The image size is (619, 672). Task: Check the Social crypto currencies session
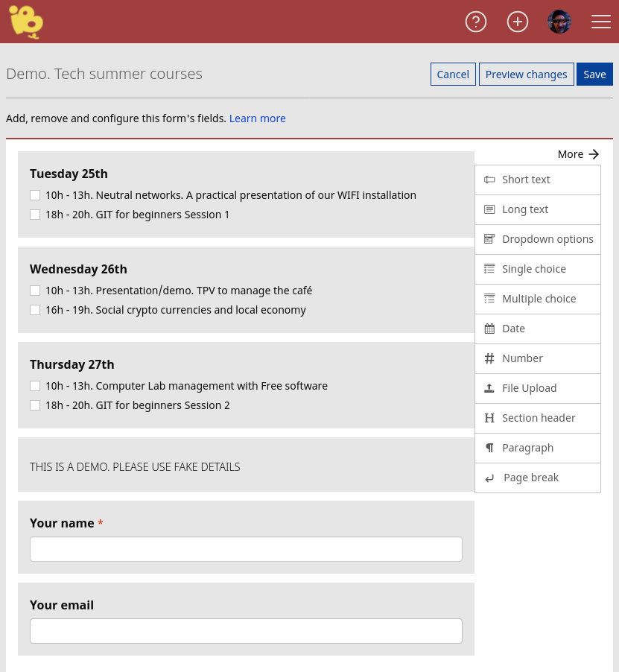click(x=35, y=310)
